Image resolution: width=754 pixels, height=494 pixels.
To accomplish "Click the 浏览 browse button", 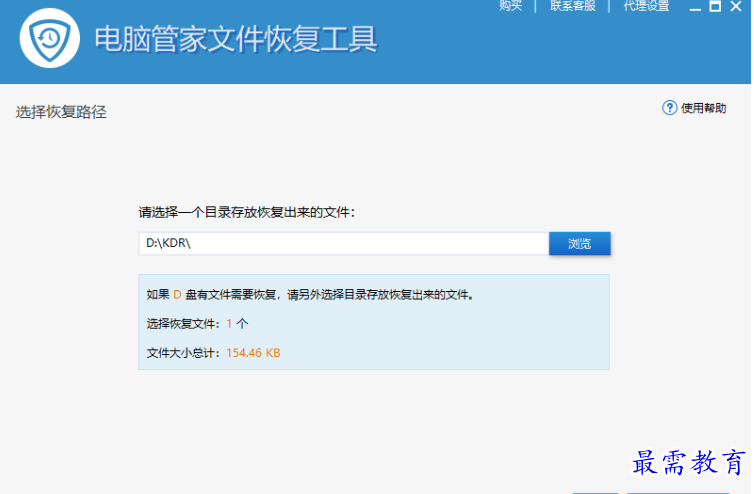I will click(x=579, y=243).
